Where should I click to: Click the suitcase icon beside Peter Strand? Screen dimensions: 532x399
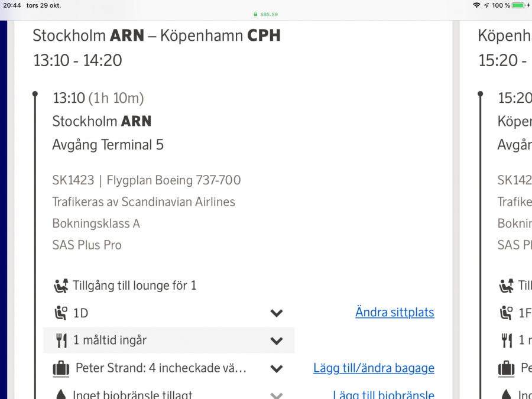point(61,368)
